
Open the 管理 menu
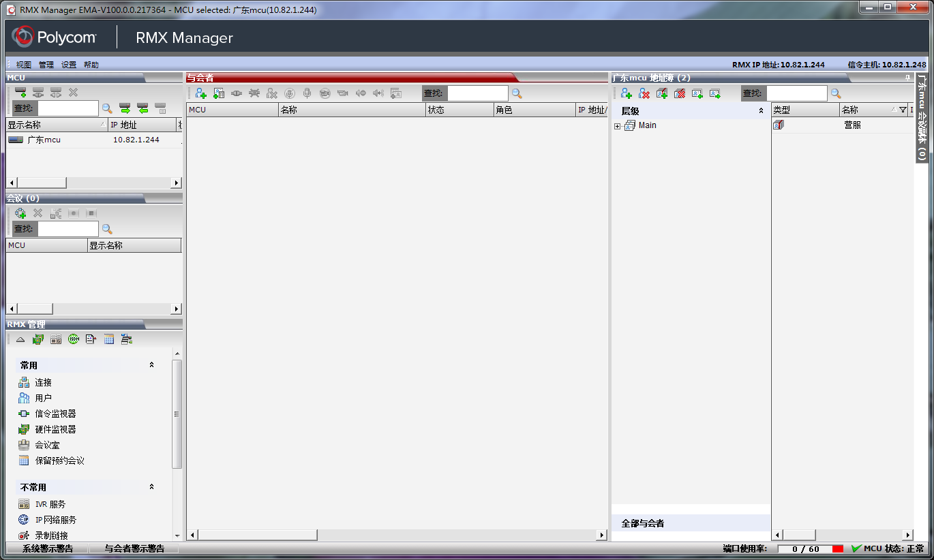(46, 65)
